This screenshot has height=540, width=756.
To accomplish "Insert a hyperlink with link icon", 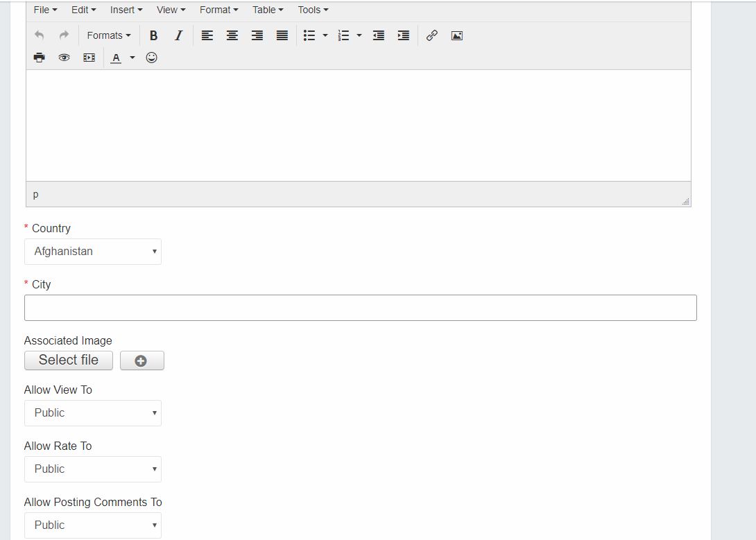I will (431, 35).
